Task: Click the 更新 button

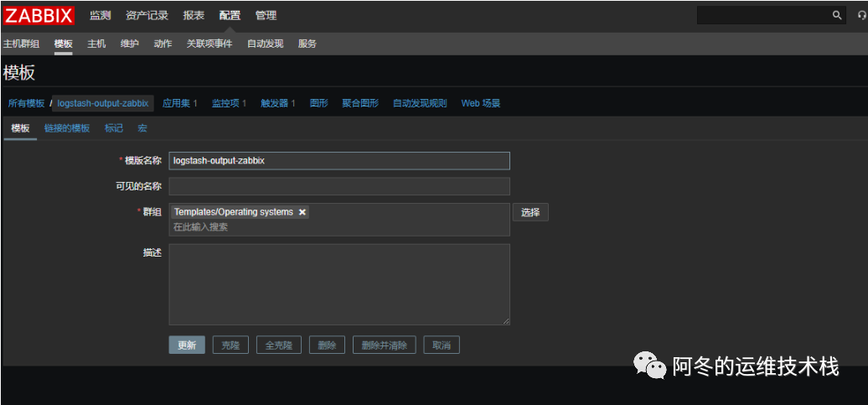Action: [x=187, y=345]
